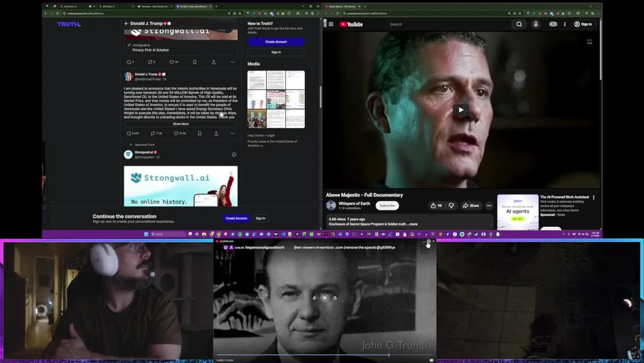Viewport: 644px width, 363px height.
Task: Click the YouTube search magnifier button
Action: 519,24
